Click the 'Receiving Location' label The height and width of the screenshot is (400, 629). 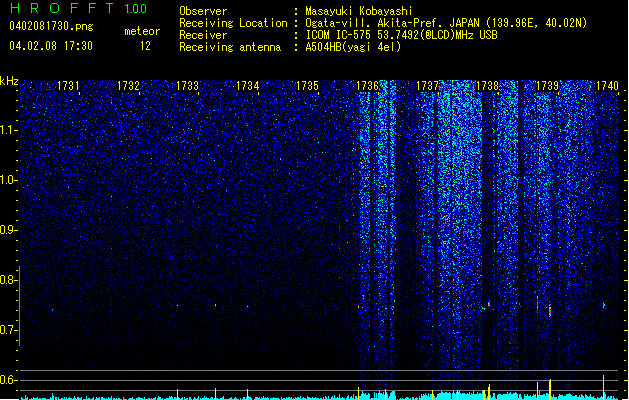click(233, 23)
